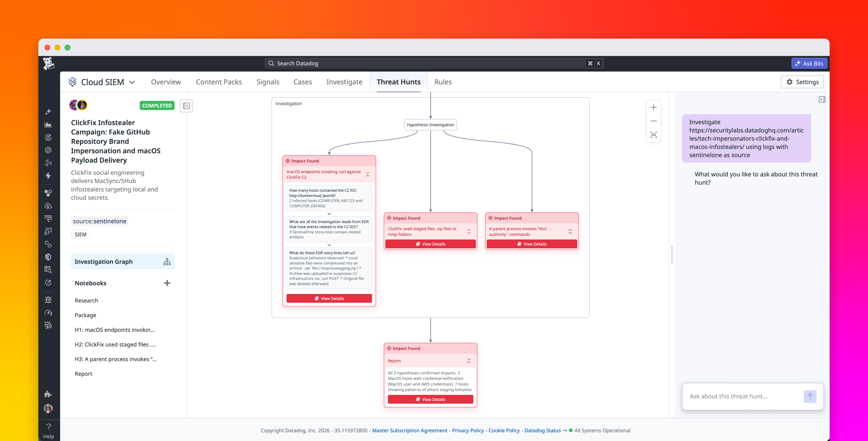The width and height of the screenshot is (868, 441).
Task: Open the Datadog Status link
Action: pyautogui.click(x=545, y=430)
